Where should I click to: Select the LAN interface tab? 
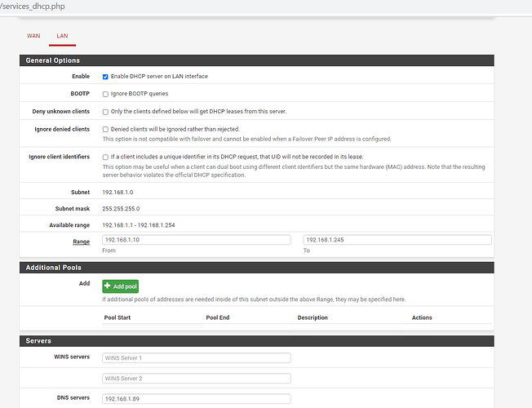[62, 36]
